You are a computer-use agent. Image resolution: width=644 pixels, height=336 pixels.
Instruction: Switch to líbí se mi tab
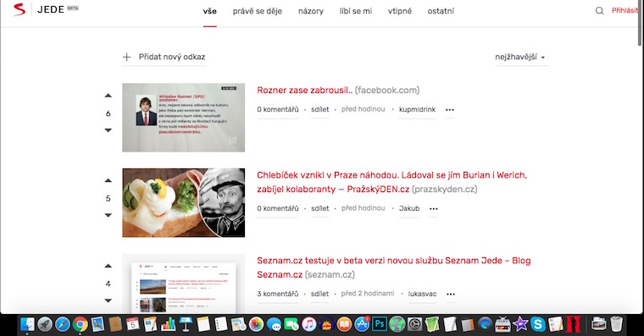coord(356,11)
